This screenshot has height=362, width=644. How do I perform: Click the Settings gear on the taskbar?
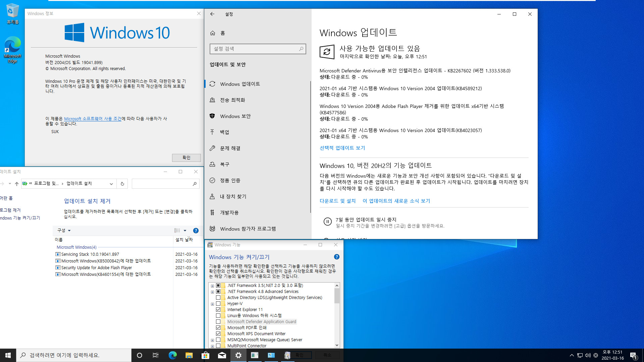(x=238, y=355)
